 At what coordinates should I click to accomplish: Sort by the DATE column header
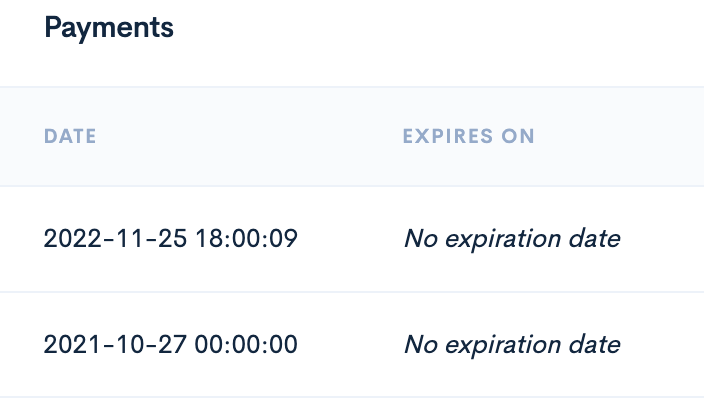coord(70,136)
